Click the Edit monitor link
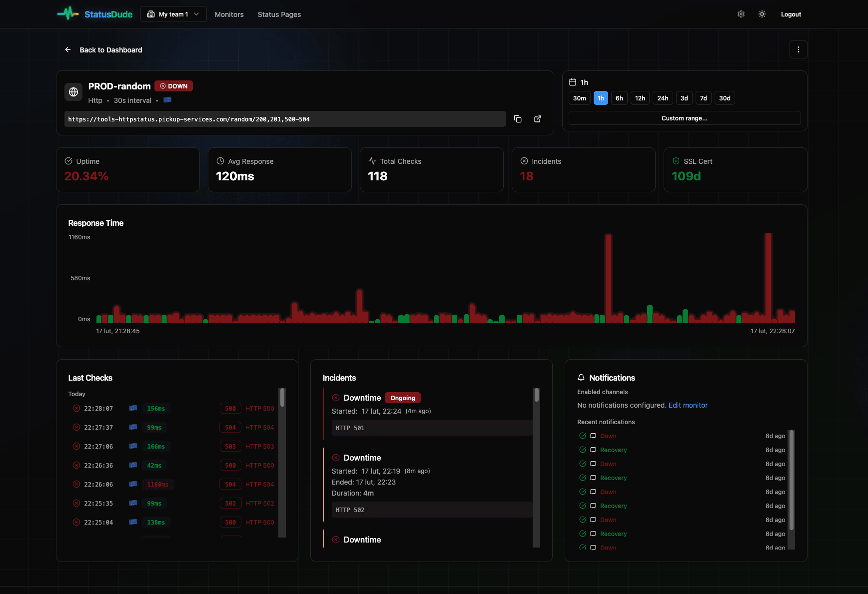This screenshot has height=594, width=868. (688, 405)
